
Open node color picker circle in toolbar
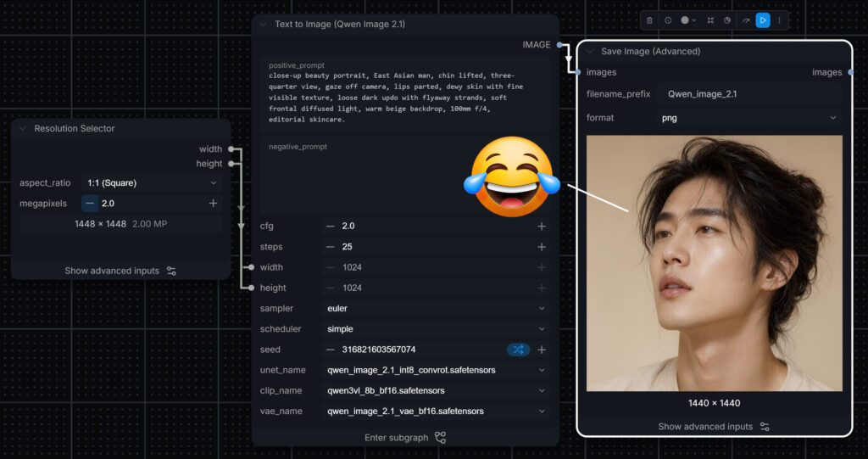click(688, 20)
